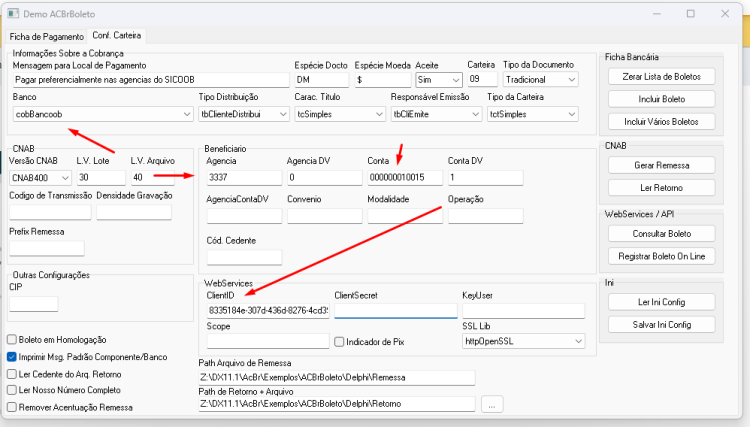
Task: Click the Agencia DV field
Action: 324,177
